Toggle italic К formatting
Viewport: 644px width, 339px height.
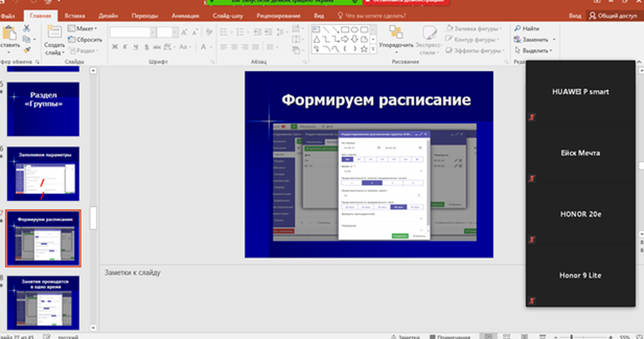click(x=126, y=47)
